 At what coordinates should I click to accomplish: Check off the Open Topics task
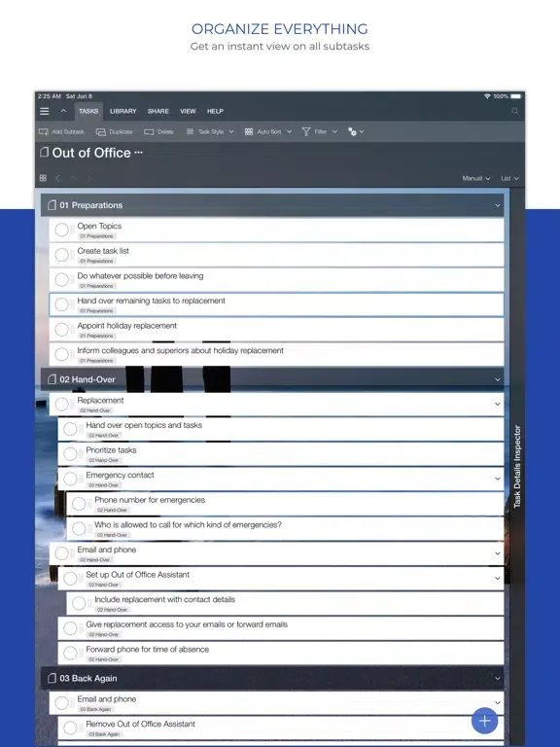[x=61, y=230]
